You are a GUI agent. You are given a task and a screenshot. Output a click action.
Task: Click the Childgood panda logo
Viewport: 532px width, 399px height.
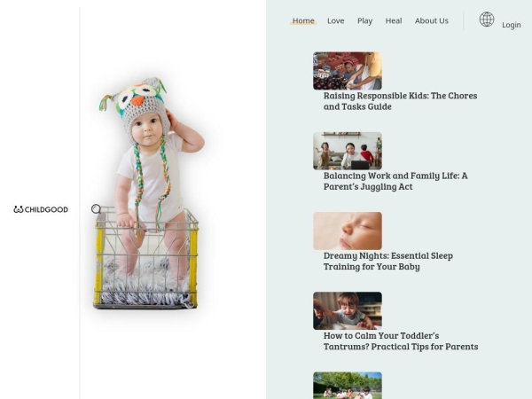[x=19, y=209]
